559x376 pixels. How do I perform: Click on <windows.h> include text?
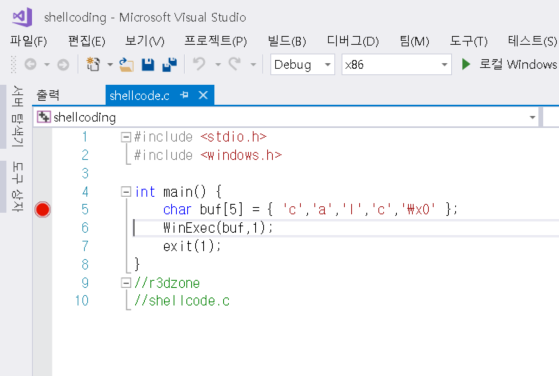pyautogui.click(x=241, y=155)
